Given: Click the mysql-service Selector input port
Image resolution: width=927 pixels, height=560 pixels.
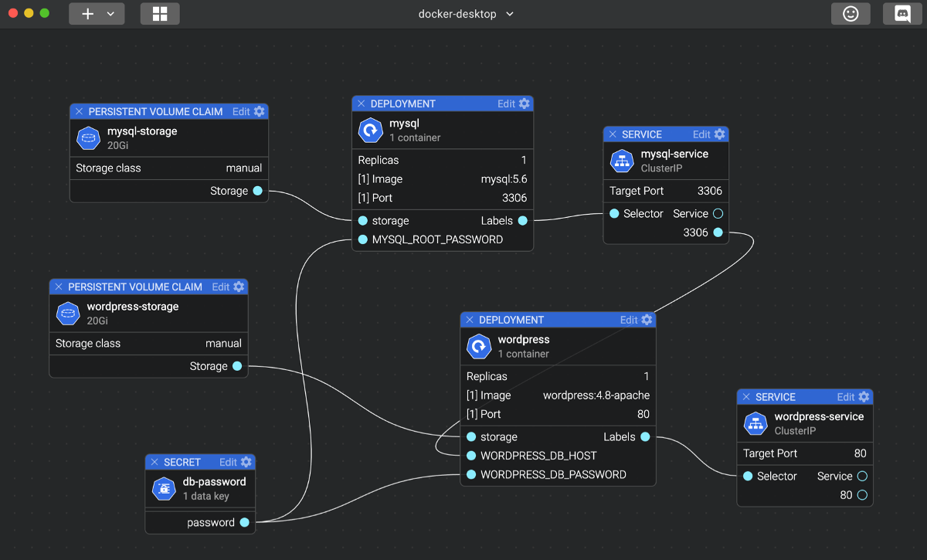Looking at the screenshot, I should (614, 214).
